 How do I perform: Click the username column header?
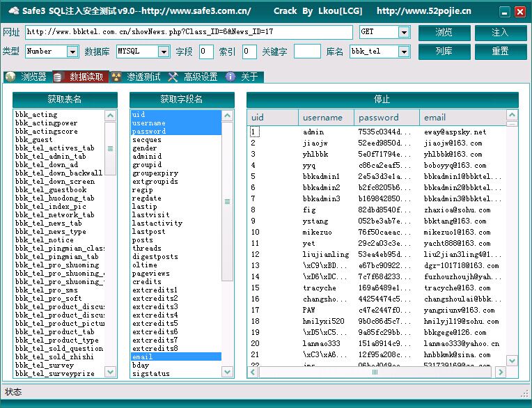[326, 118]
